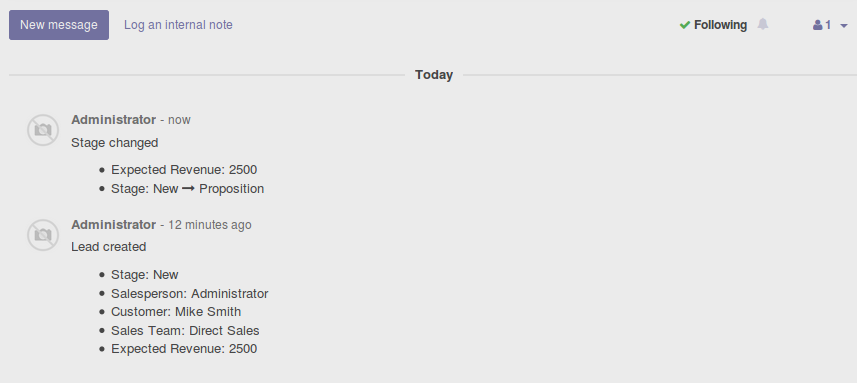
Task: Click the arrow icon between New and Proposition
Action: tap(189, 189)
